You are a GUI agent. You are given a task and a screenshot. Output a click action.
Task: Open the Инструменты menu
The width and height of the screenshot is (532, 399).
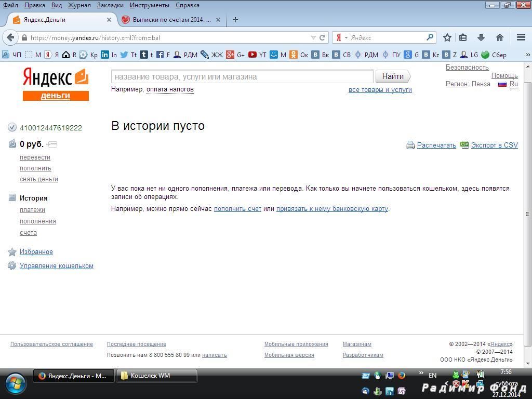(x=149, y=5)
